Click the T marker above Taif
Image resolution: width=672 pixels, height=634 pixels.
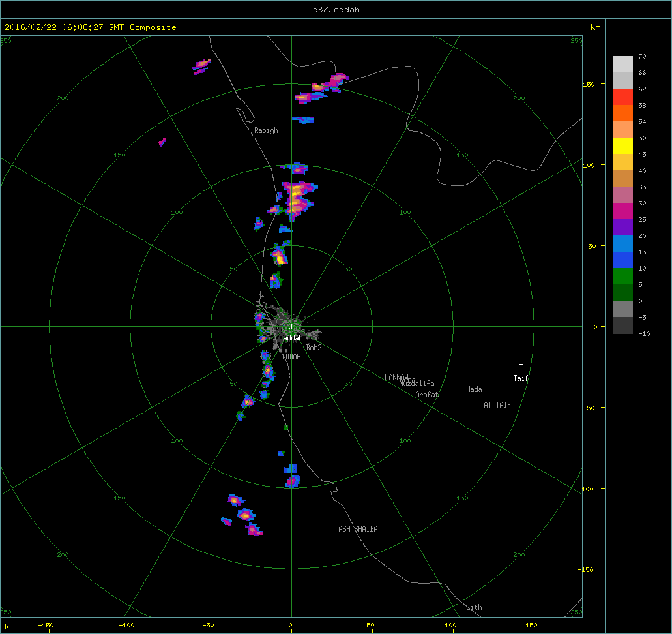(521, 367)
